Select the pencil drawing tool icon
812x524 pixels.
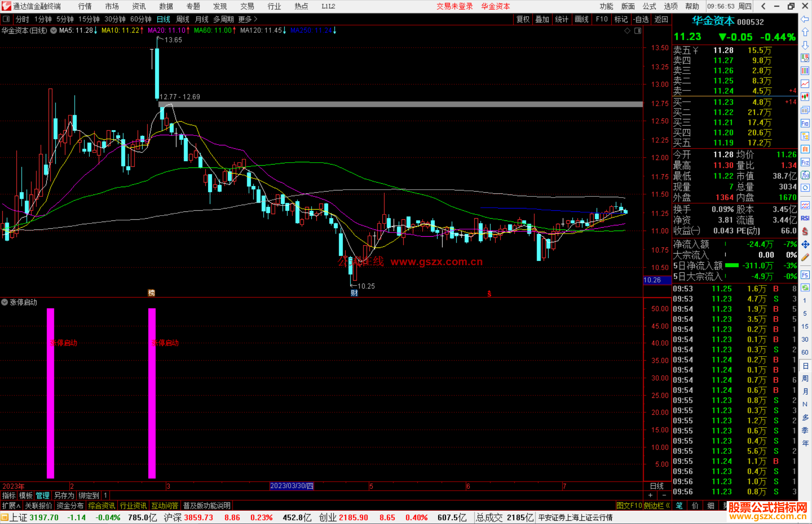tap(805, 257)
